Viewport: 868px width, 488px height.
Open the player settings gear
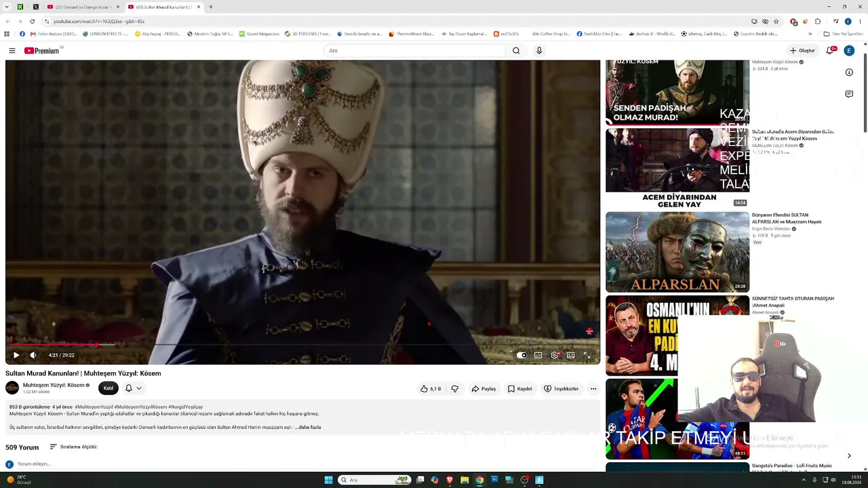tap(555, 355)
